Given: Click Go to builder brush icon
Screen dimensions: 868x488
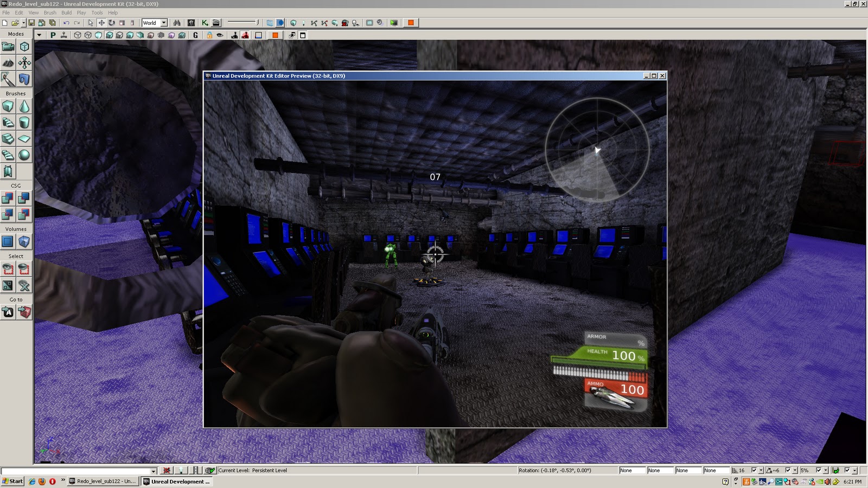Looking at the screenshot, I should point(24,312).
